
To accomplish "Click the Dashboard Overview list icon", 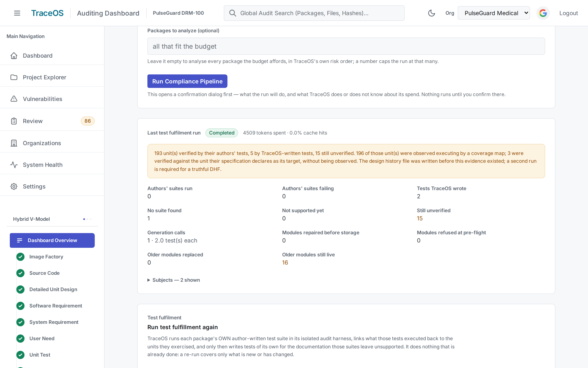I will 20,240.
